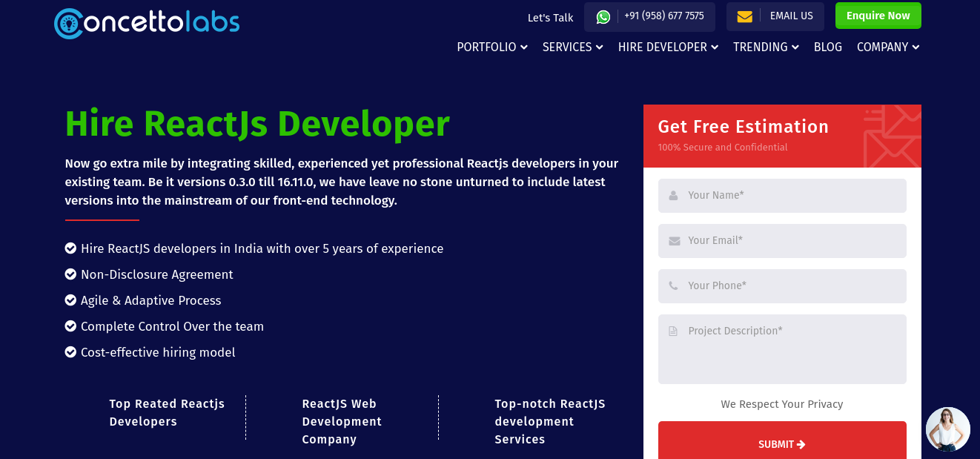Screen dimensions: 980x459
Task: Click the checkmark beside Agile & Adaptive Process
Action: [70, 300]
